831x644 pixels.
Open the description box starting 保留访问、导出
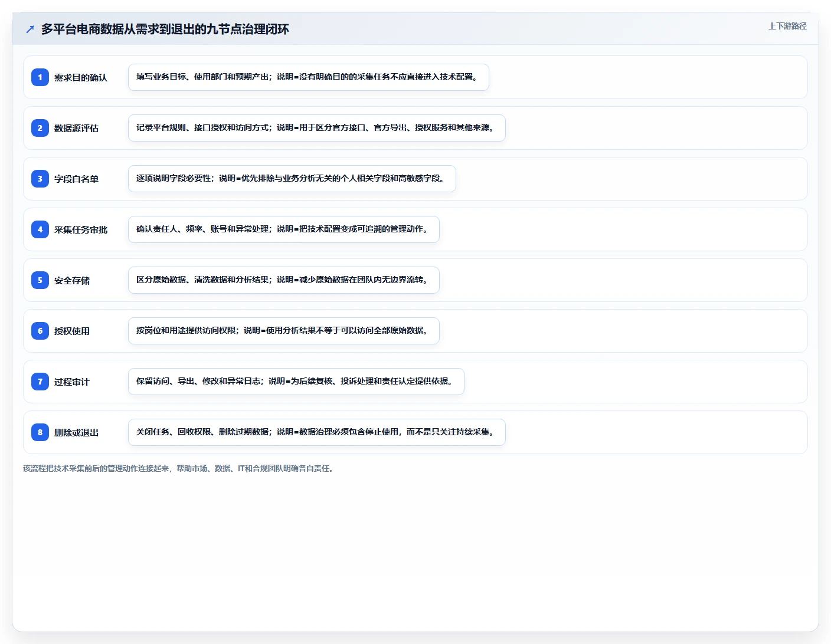pos(296,382)
